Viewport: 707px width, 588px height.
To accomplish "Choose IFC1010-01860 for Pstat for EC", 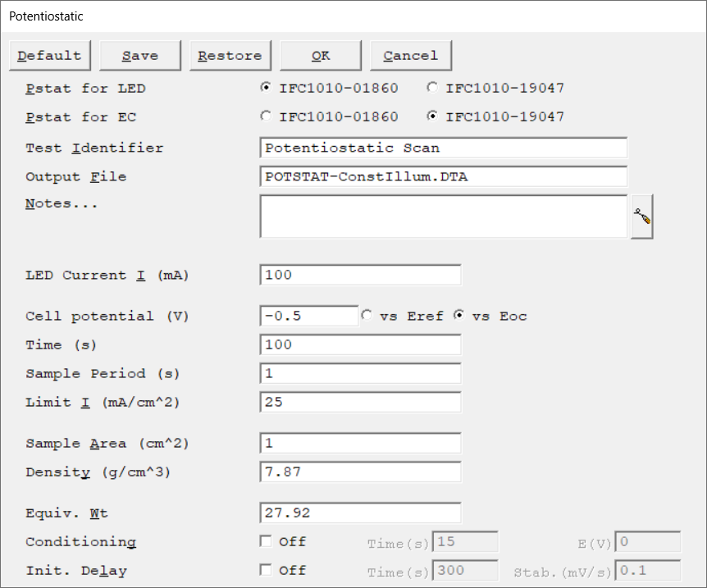I will [x=266, y=116].
